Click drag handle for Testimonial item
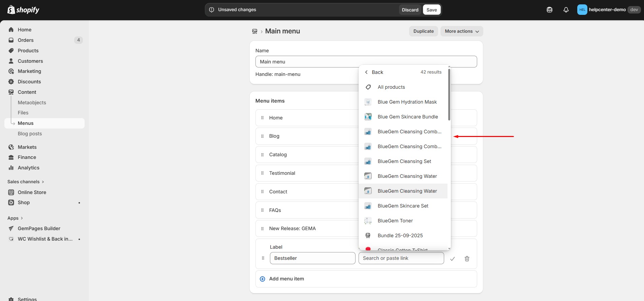The image size is (644, 301). coord(263,173)
